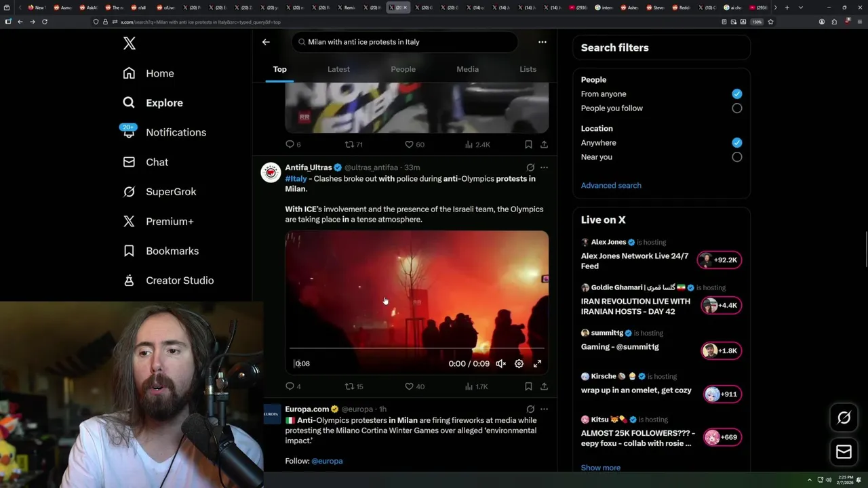
Task: Open Premium+ page
Action: [158, 221]
